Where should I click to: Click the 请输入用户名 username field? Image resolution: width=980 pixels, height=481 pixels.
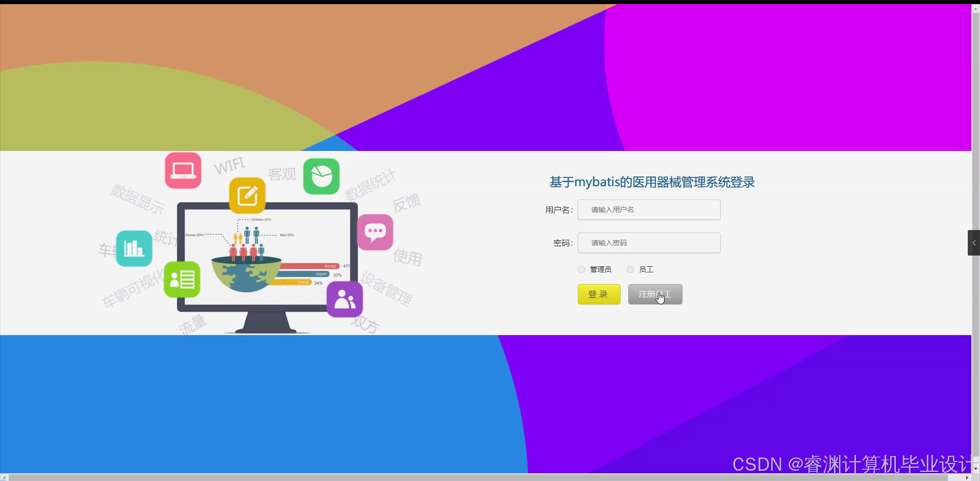click(x=648, y=209)
